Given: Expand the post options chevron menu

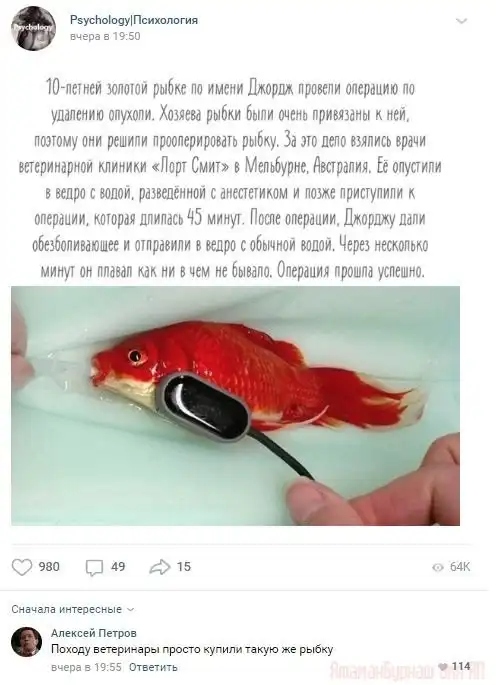Looking at the screenshot, I should (x=461, y=21).
